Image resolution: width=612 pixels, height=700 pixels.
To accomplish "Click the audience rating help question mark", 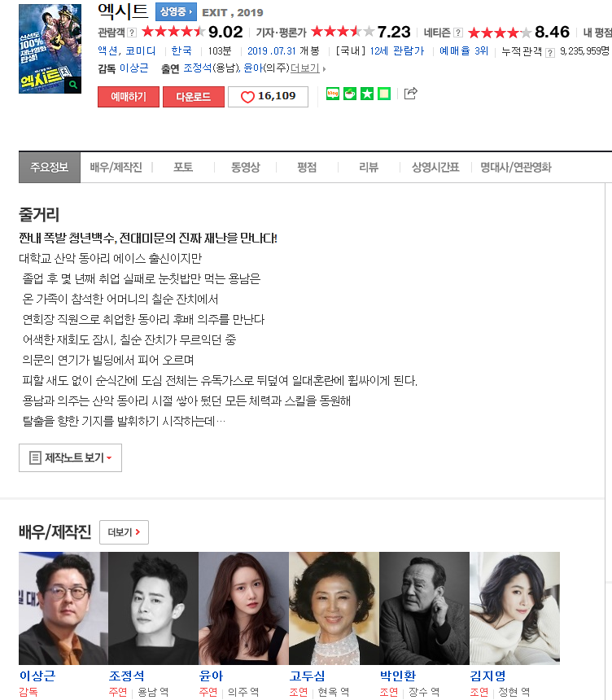I will 132,33.
